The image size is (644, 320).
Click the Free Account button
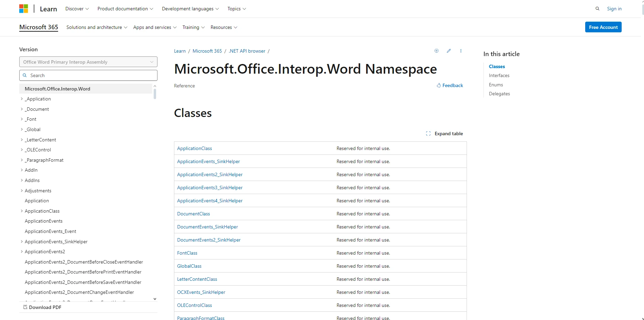[x=603, y=27]
